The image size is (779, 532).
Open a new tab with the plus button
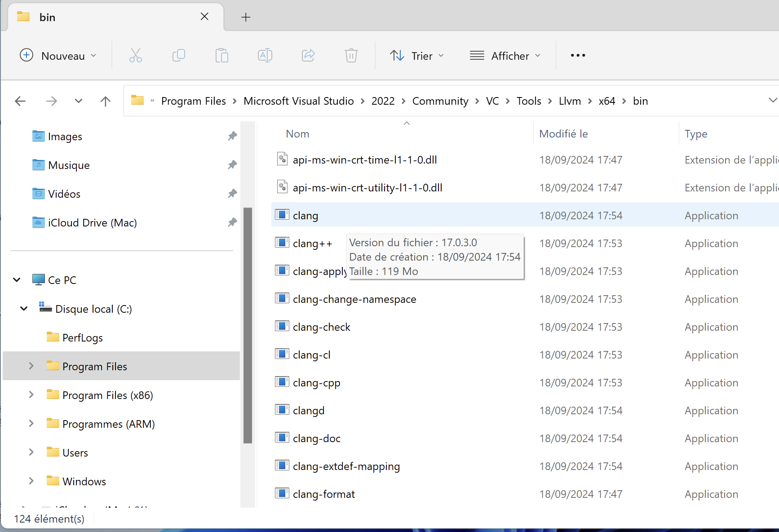pyautogui.click(x=245, y=17)
